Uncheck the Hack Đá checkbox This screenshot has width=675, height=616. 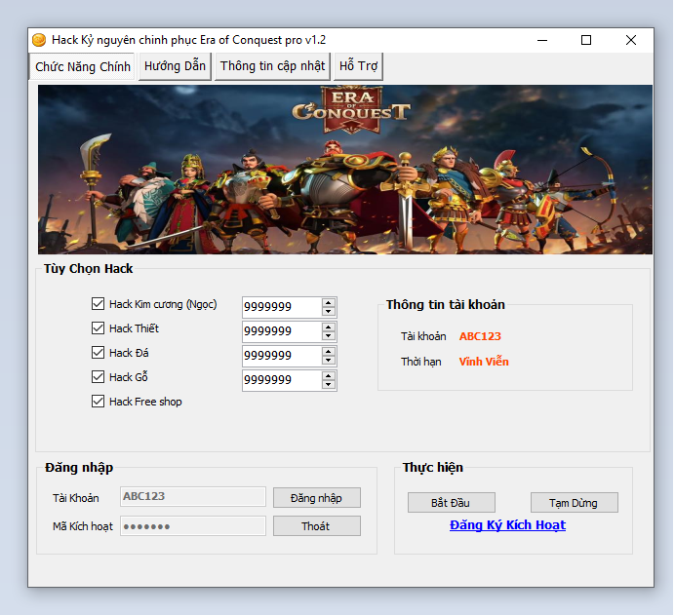click(x=98, y=353)
